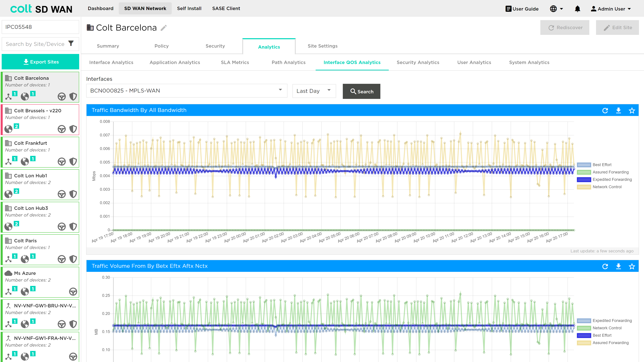Open the System Analytics sub-tab
The image size is (644, 362).
pos(529,63)
